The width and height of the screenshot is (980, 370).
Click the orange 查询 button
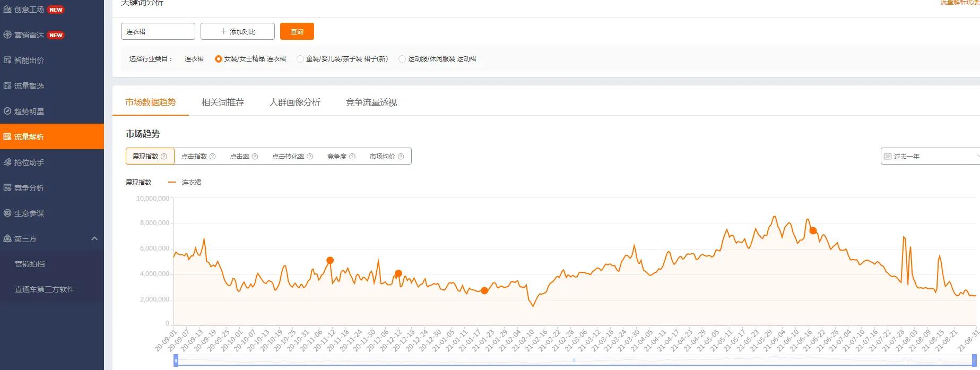[297, 31]
